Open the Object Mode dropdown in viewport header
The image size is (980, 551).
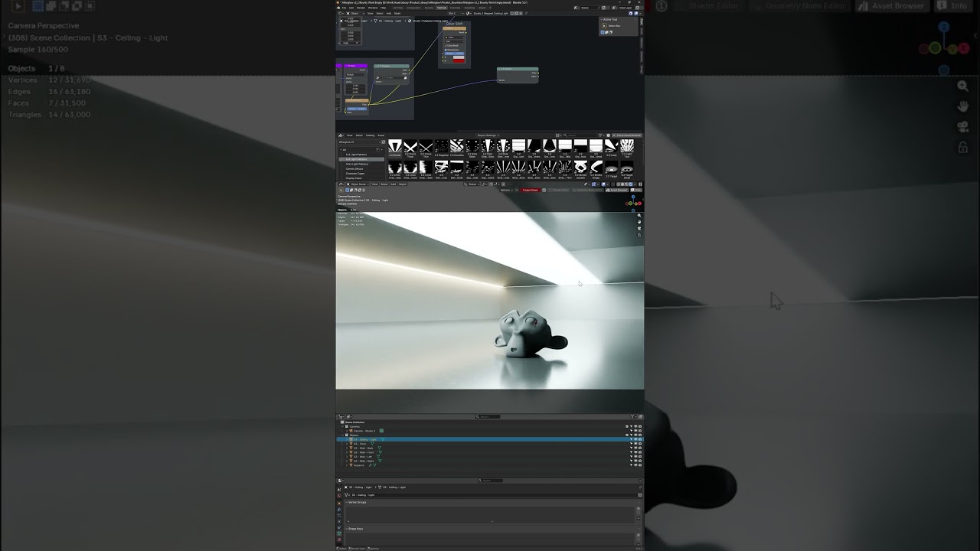pos(357,184)
